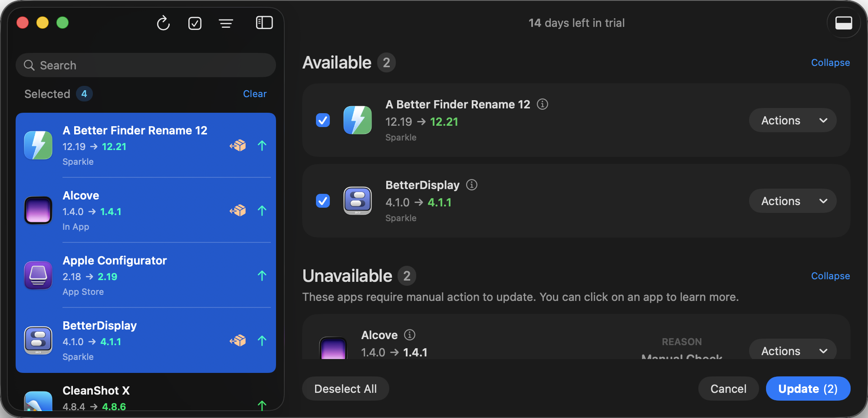Open Actions dropdown for BetterDisplay
The image size is (868, 418).
coord(792,201)
